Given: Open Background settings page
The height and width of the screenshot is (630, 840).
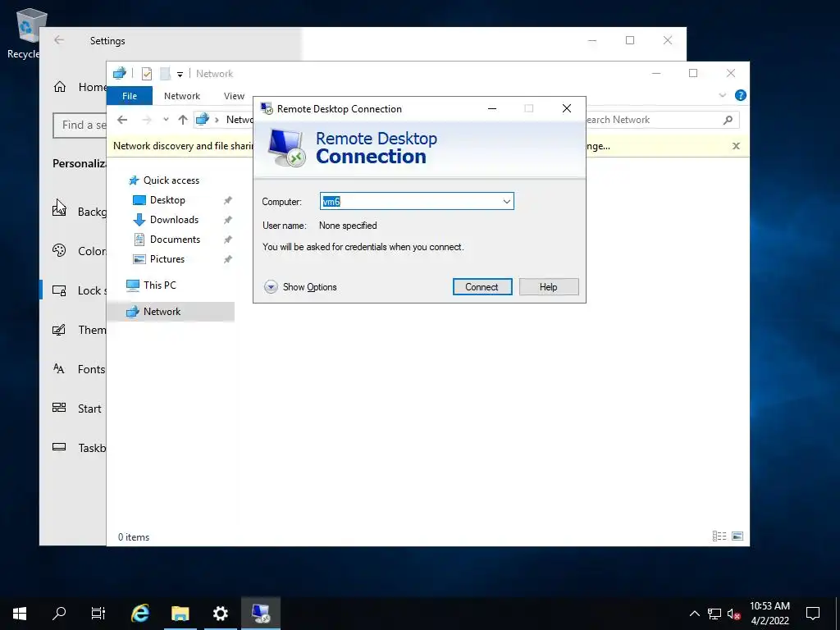Looking at the screenshot, I should click(x=80, y=212).
